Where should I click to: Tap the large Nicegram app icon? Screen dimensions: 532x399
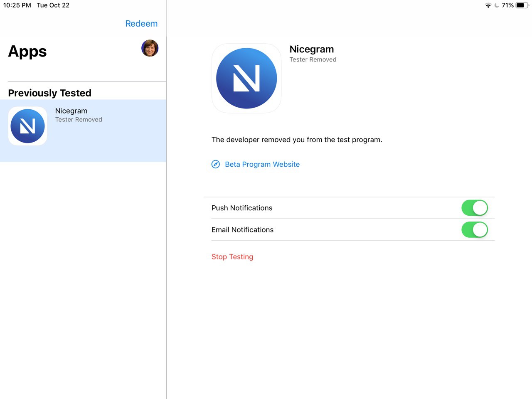click(246, 78)
